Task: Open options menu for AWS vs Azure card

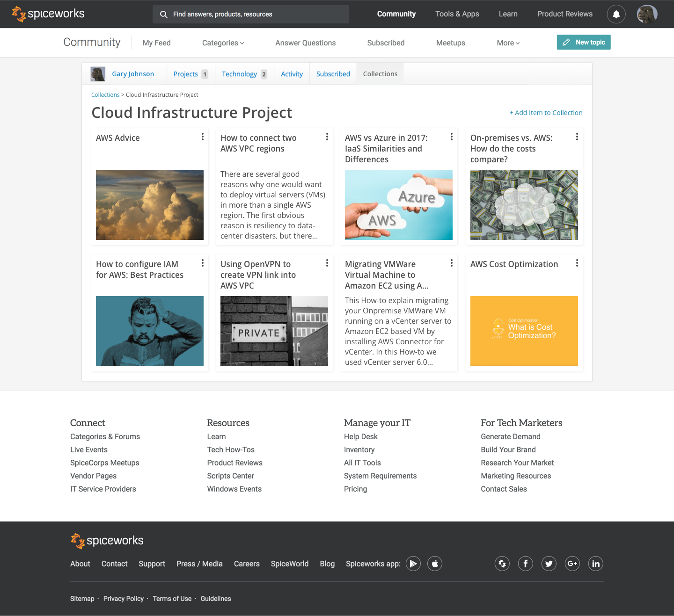Action: 451,137
